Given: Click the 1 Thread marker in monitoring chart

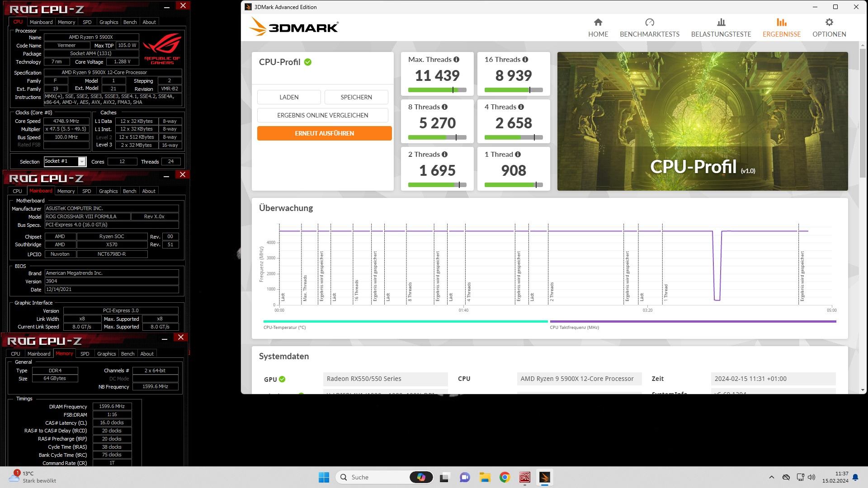Looking at the screenshot, I should (666, 293).
